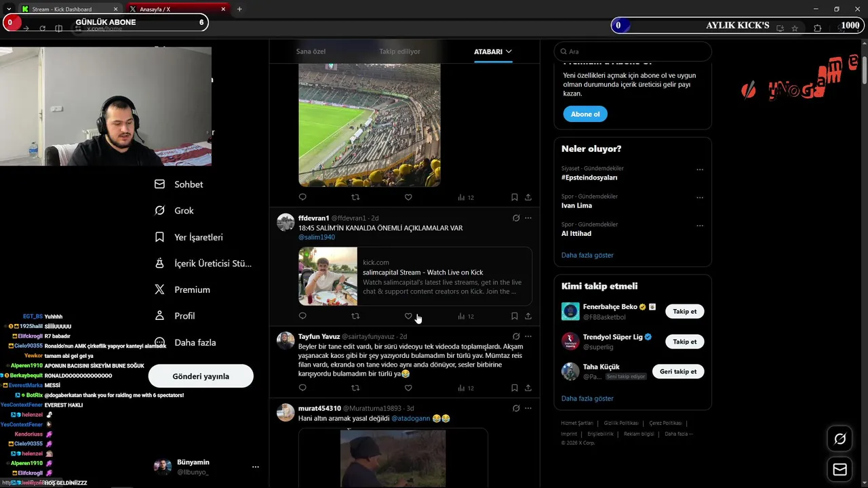Open Profil in the sidebar

(x=174, y=316)
